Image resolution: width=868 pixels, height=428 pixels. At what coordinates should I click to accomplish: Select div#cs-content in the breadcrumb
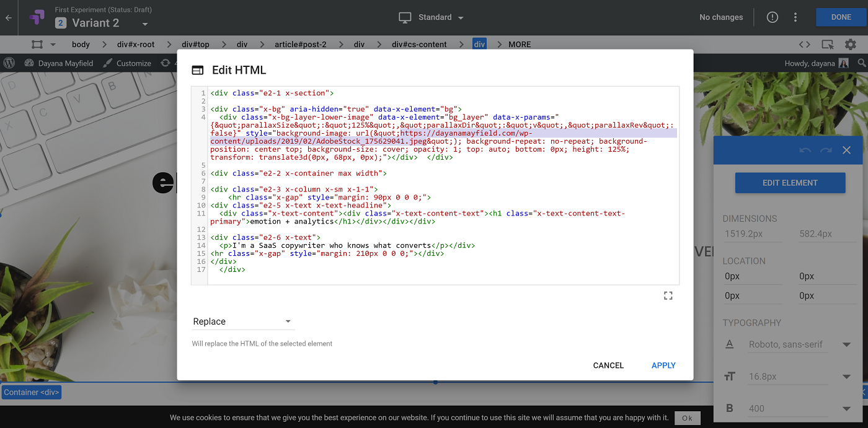419,45
